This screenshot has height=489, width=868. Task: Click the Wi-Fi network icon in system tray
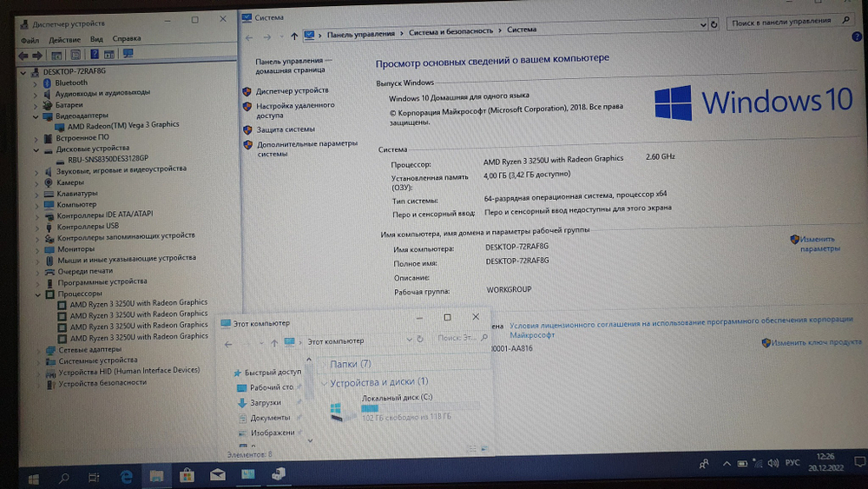(758, 464)
